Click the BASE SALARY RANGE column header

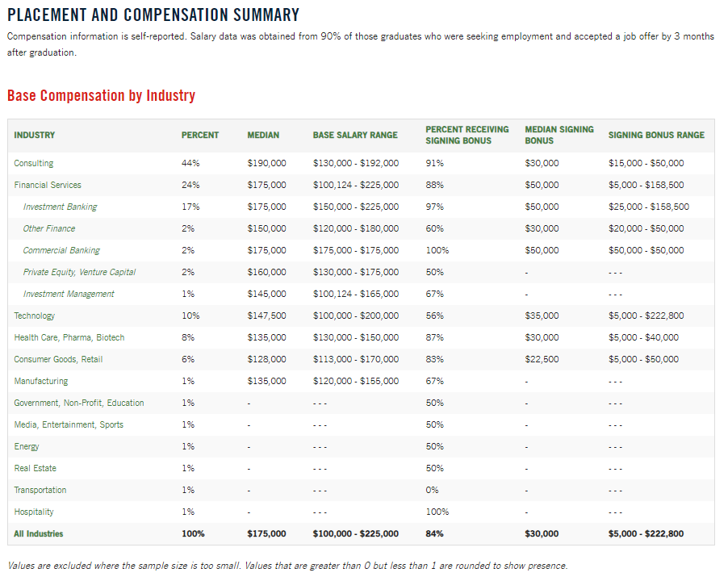click(354, 136)
